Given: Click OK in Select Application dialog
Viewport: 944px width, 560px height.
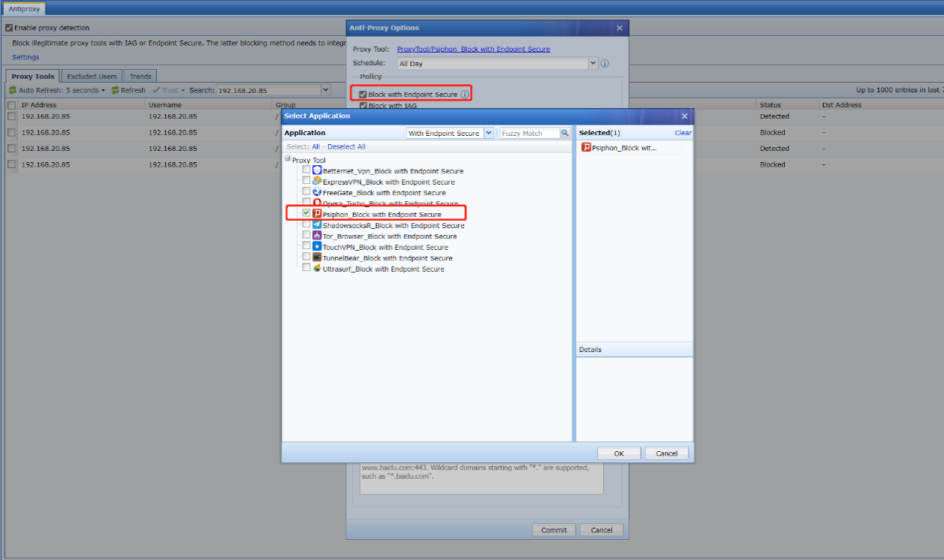Looking at the screenshot, I should tap(619, 453).
